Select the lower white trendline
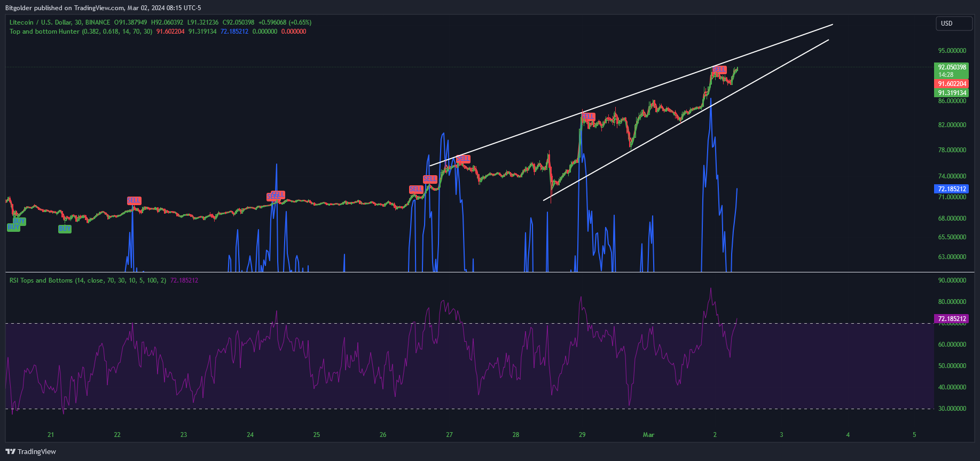 click(686, 120)
